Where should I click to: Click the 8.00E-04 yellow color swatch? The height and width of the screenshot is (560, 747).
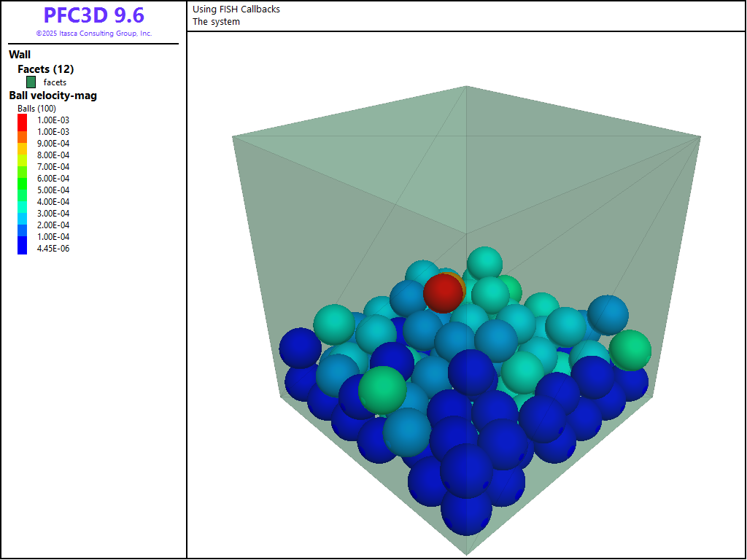pos(22,155)
